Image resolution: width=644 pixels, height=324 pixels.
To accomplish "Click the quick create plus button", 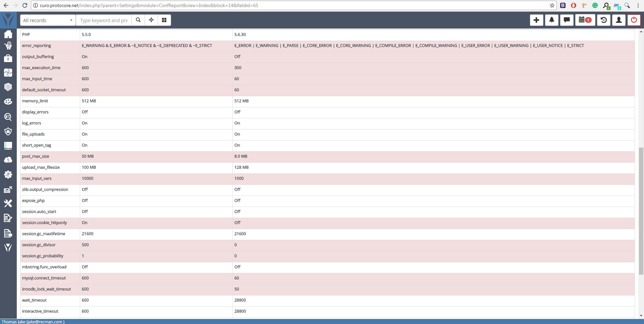I will [x=536, y=20].
